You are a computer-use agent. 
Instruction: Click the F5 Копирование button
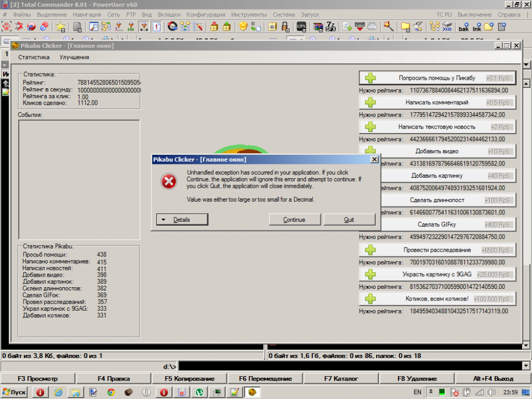pyautogui.click(x=189, y=378)
